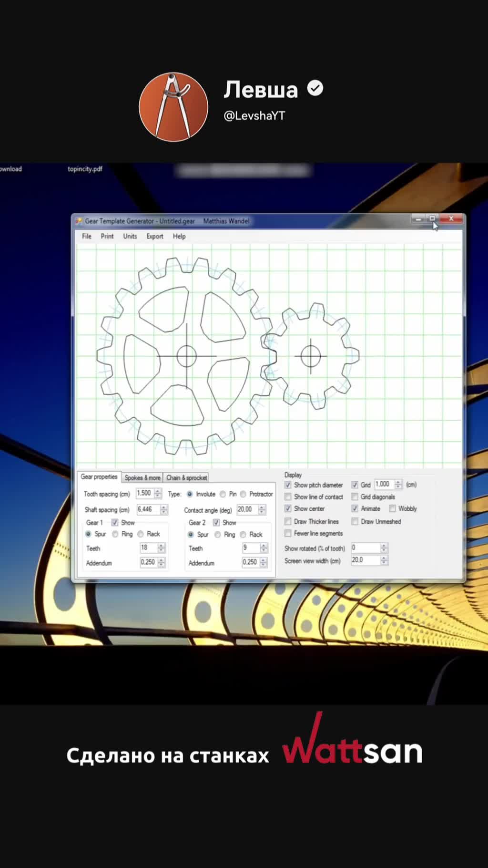
Task: Click the Gear 1 Addendum stepper arrows
Action: (x=162, y=563)
